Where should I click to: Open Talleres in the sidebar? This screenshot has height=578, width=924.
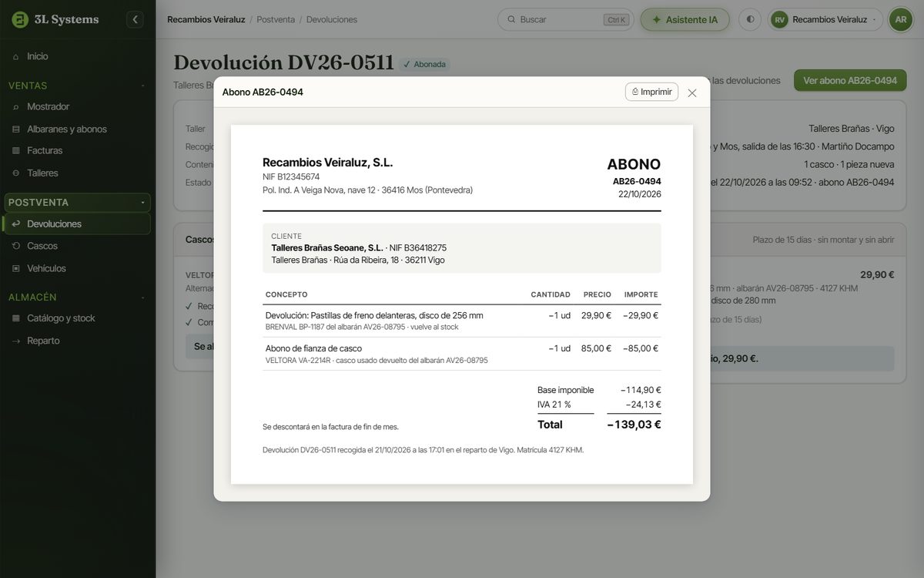78,173
